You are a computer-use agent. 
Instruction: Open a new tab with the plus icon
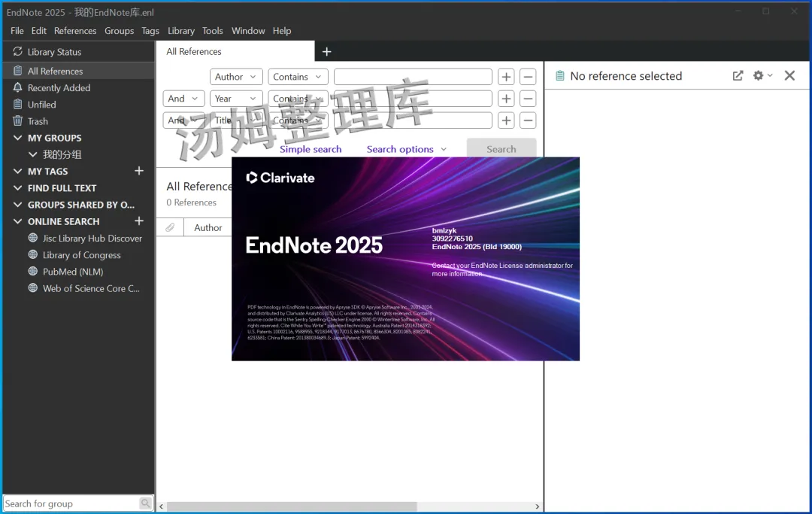pos(327,51)
